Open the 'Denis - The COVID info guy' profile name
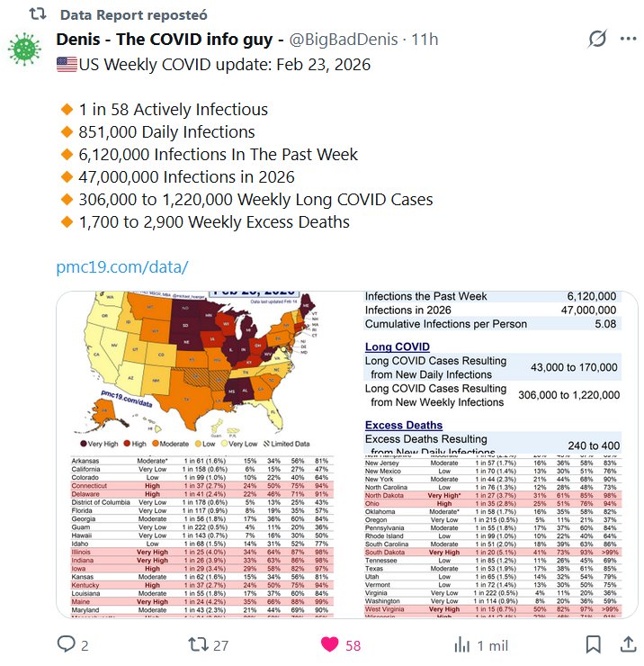Viewport: 644px width, 666px height. pyautogui.click(x=170, y=40)
